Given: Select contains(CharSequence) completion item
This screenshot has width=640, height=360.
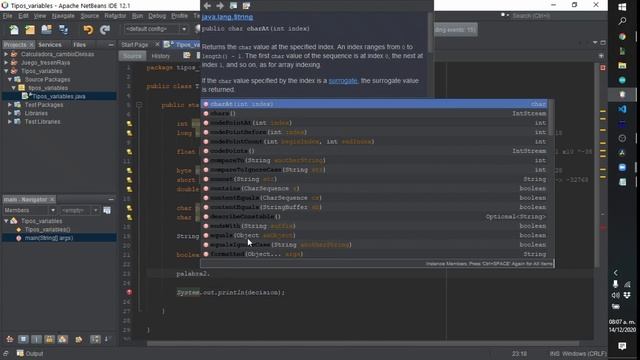Looking at the screenshot, I should pyautogui.click(x=375, y=189).
